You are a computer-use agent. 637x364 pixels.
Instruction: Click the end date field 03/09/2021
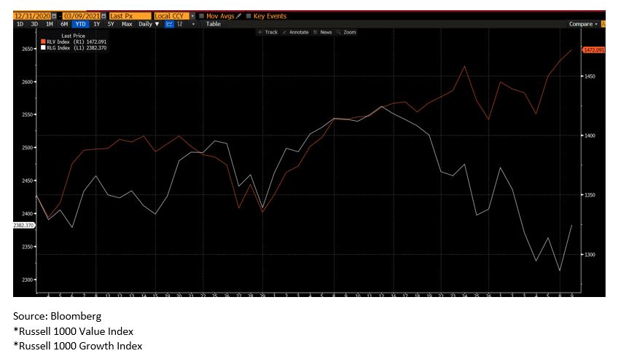coord(82,16)
